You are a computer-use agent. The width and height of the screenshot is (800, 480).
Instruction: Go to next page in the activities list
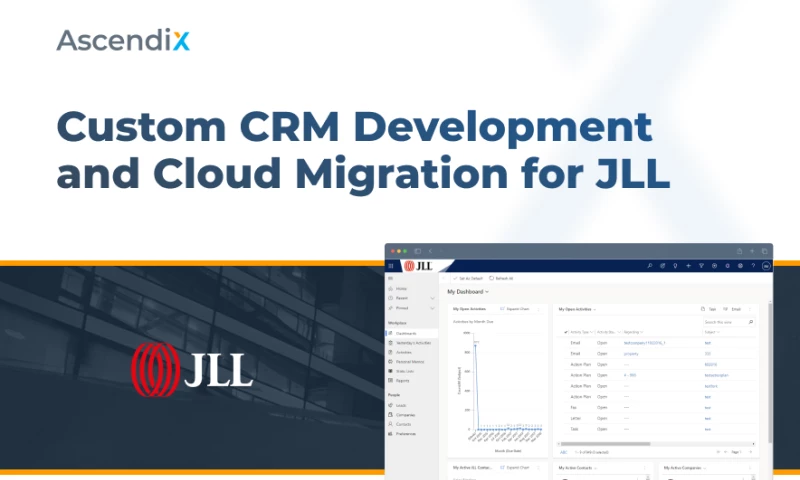tap(751, 452)
